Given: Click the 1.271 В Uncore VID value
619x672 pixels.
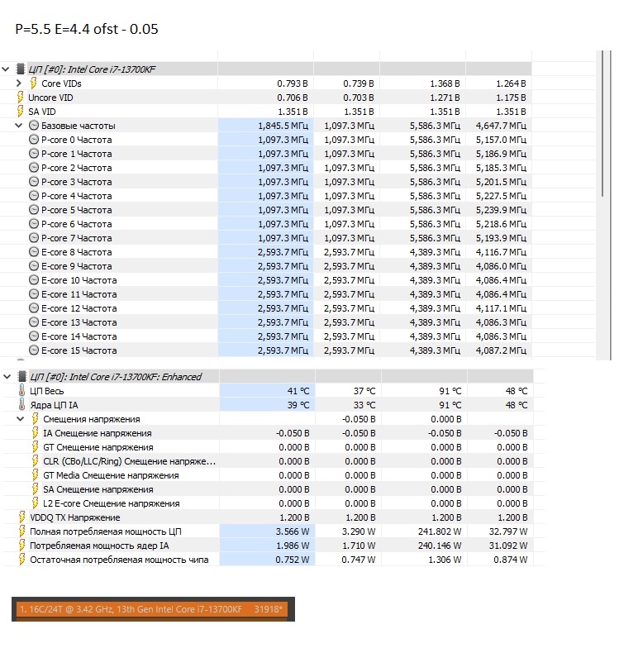Looking at the screenshot, I should (445, 98).
